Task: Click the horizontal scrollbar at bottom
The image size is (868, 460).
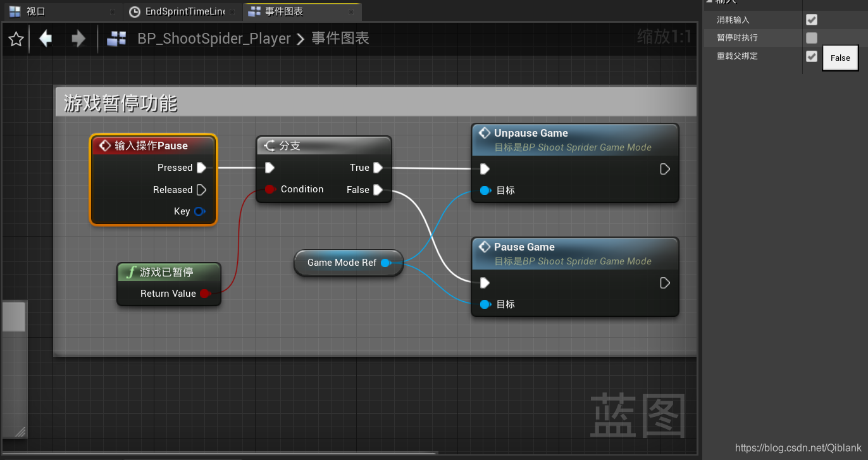Action: point(220,453)
